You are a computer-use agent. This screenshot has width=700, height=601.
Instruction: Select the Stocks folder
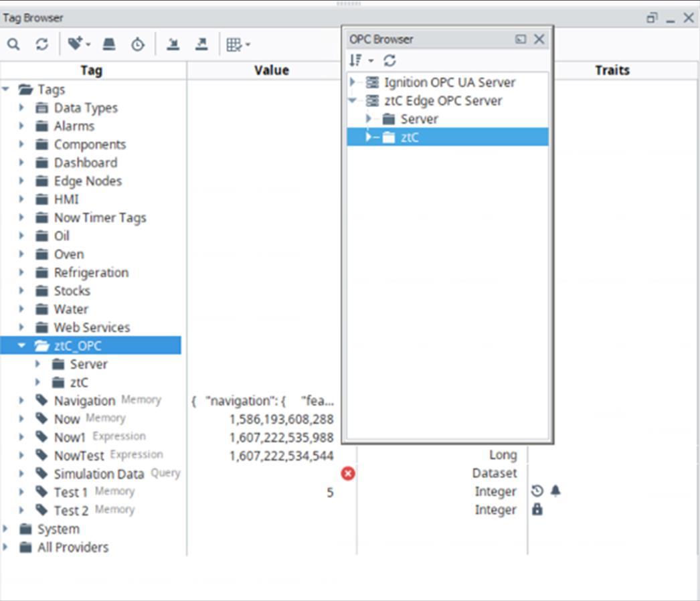click(x=72, y=290)
